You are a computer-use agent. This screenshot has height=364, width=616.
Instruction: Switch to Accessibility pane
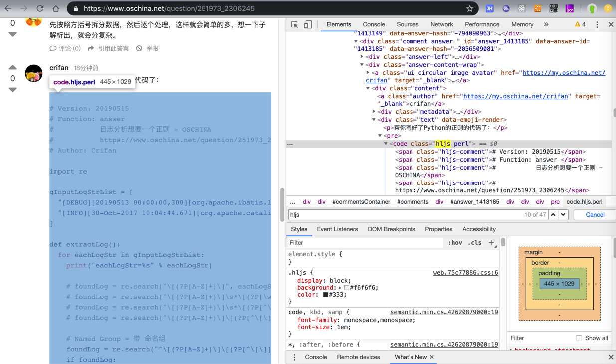479,229
